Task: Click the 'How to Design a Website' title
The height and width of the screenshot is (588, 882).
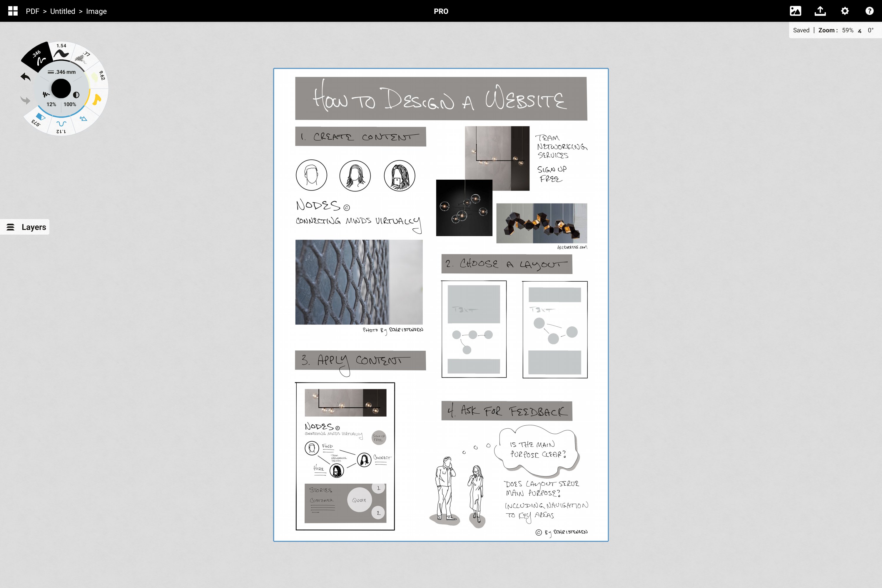Action: (441, 98)
